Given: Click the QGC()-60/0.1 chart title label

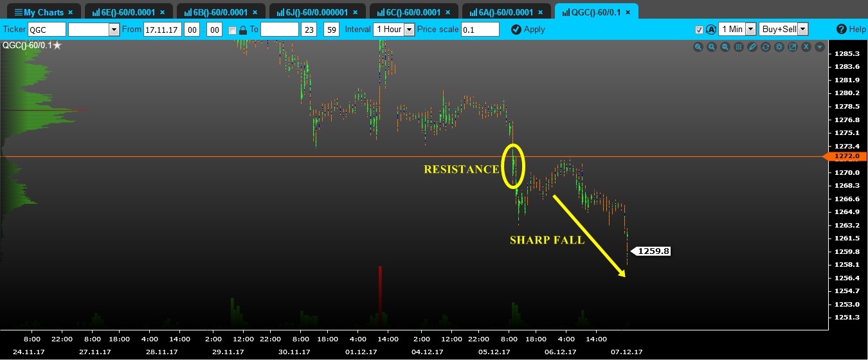Looking at the screenshot, I should click(x=27, y=45).
